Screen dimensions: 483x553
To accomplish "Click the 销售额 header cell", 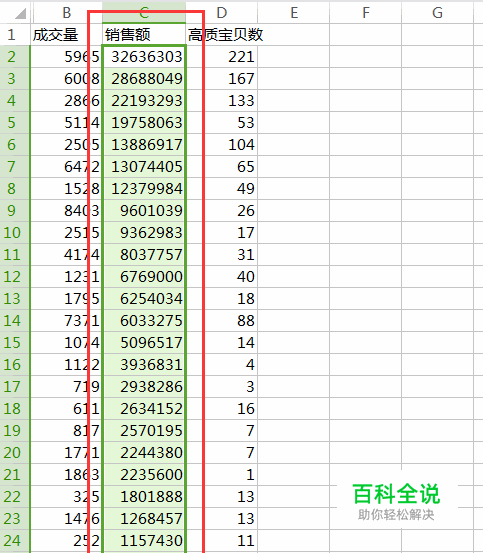I will tap(144, 35).
